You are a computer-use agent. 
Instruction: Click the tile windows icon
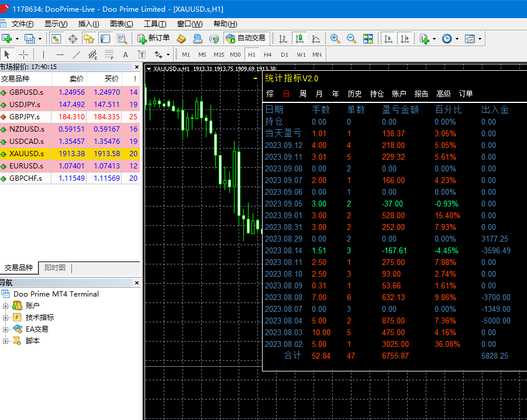pos(368,39)
